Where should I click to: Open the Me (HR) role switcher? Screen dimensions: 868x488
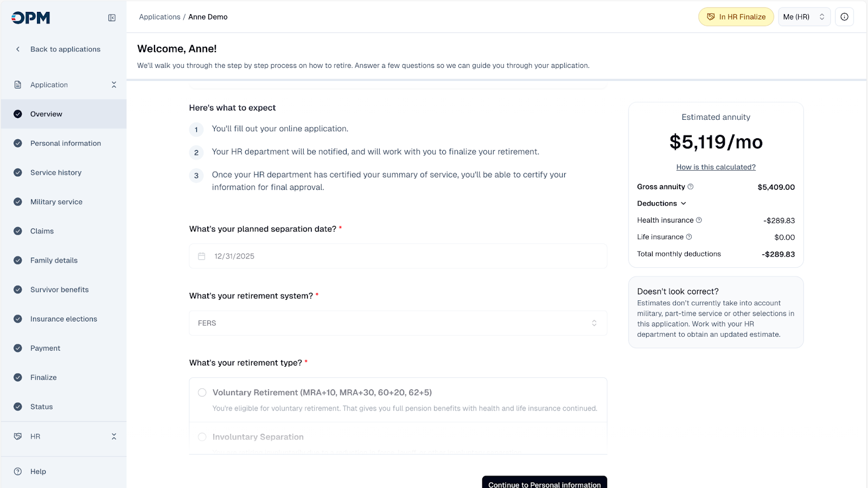pyautogui.click(x=803, y=17)
